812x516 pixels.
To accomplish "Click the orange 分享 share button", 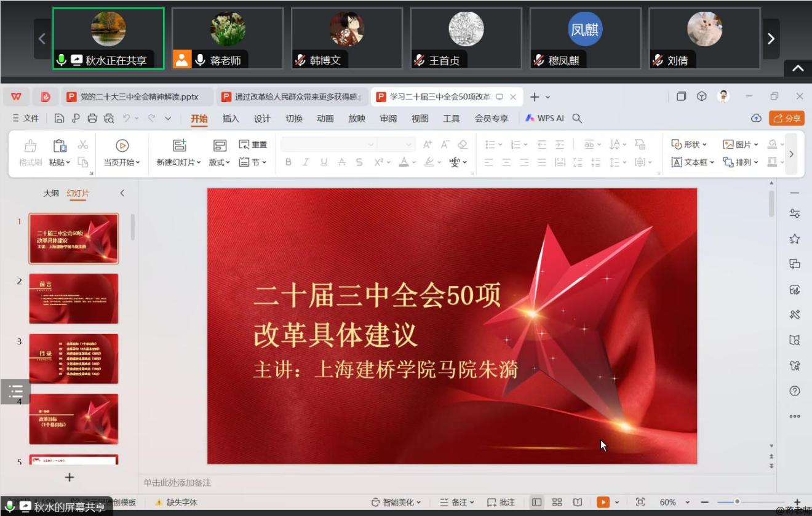I will (x=786, y=118).
